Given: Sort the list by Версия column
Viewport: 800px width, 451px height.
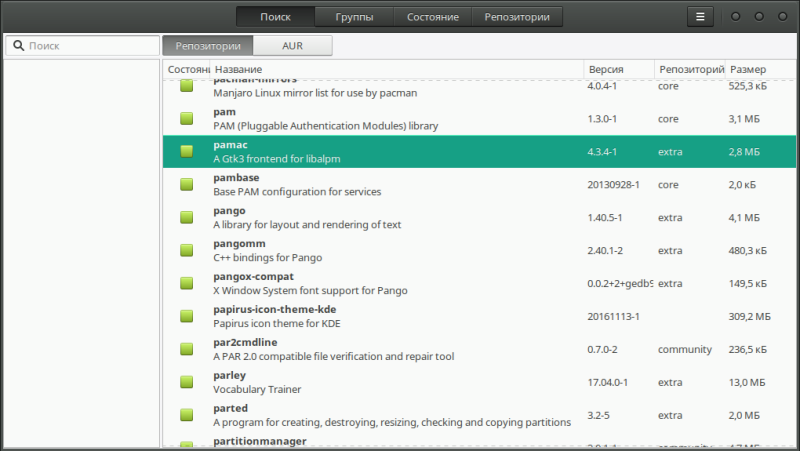Looking at the screenshot, I should (618, 70).
